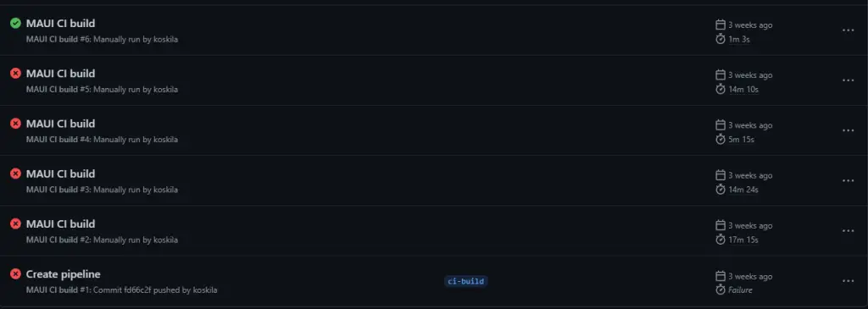Click the red failure icon of Create pipeline
This screenshot has width=868, height=309.
[x=15, y=274]
